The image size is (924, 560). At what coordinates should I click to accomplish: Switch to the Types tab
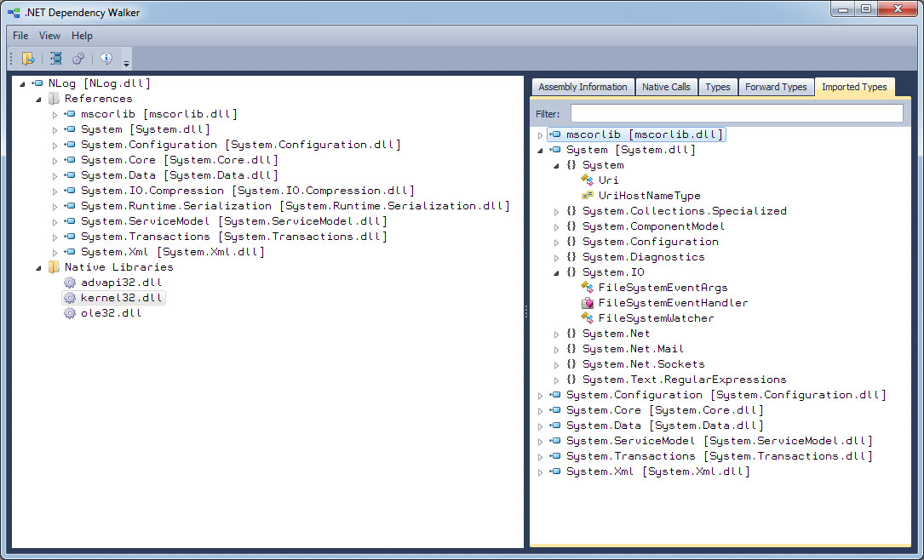point(718,87)
